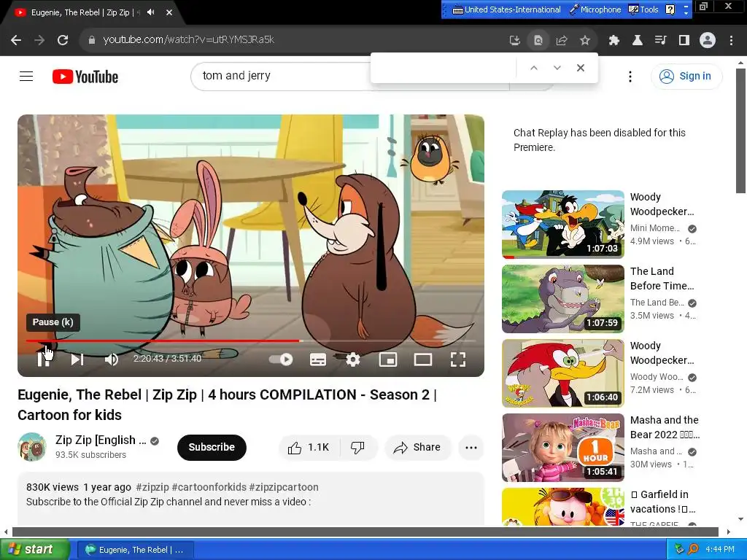The width and height of the screenshot is (747, 560).
Task: Open YouTube settings three-dot menu
Action: (x=630, y=76)
